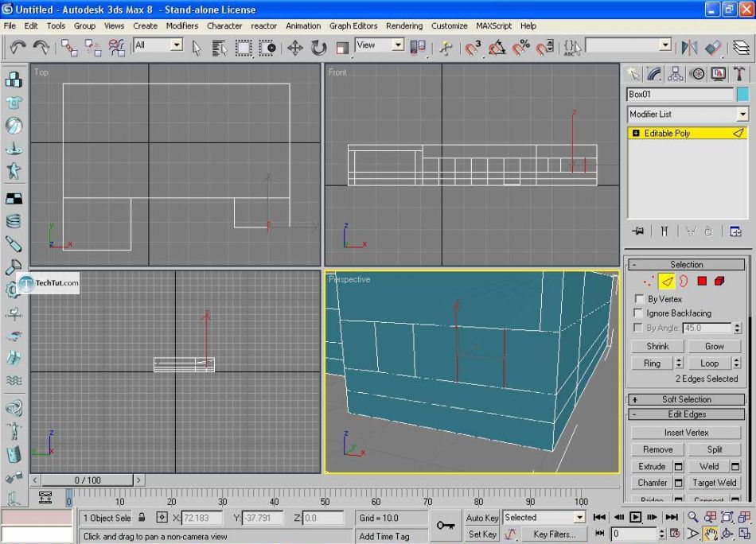
Task: Open the Box01 object color swatch
Action: [x=742, y=94]
